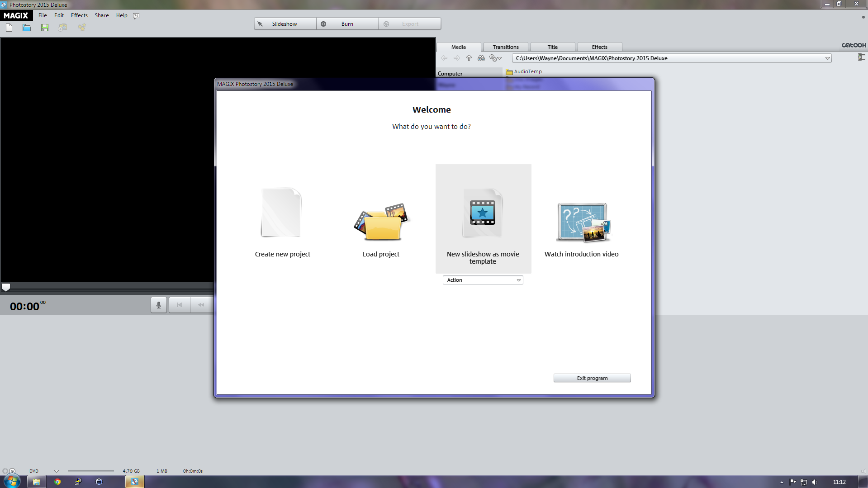Click the MAGIX logo
The image size is (868, 488).
16,15
